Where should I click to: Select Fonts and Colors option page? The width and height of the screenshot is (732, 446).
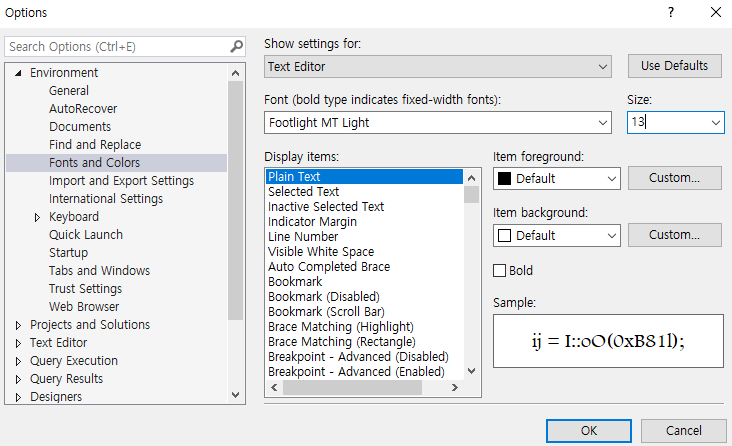pyautogui.click(x=94, y=163)
